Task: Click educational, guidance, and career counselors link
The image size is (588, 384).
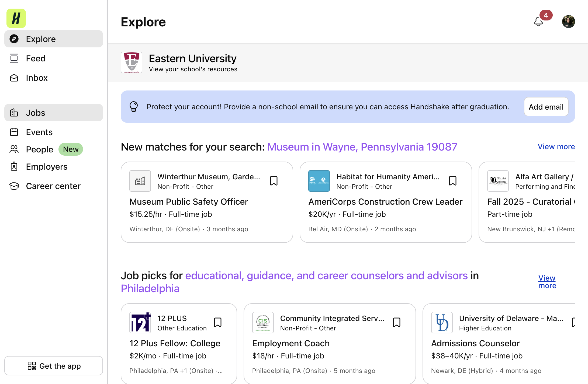Action: 326,275
